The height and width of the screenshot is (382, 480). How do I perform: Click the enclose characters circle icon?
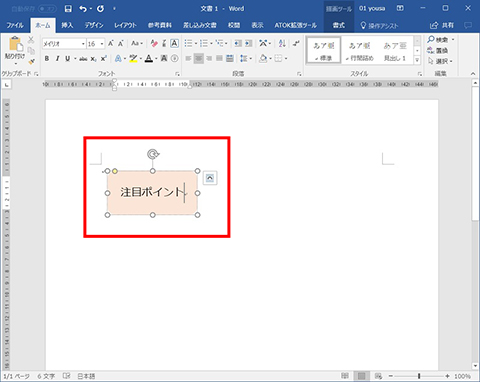174,59
